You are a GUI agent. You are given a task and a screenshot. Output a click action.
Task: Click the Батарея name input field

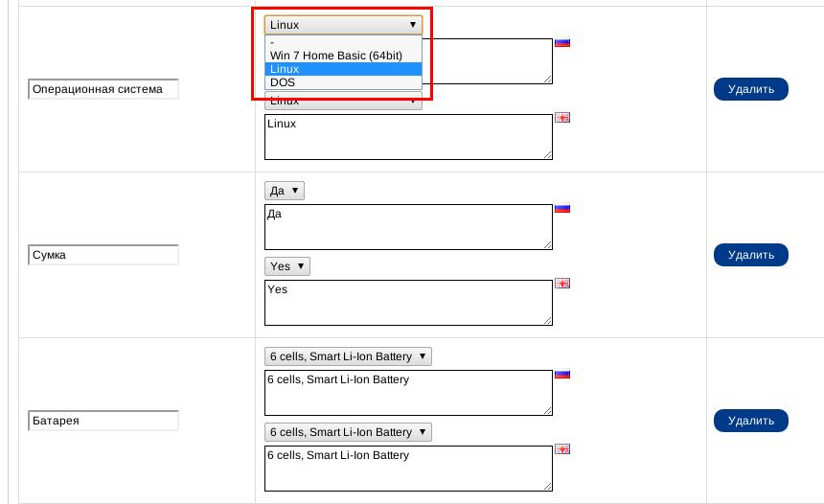(x=103, y=421)
